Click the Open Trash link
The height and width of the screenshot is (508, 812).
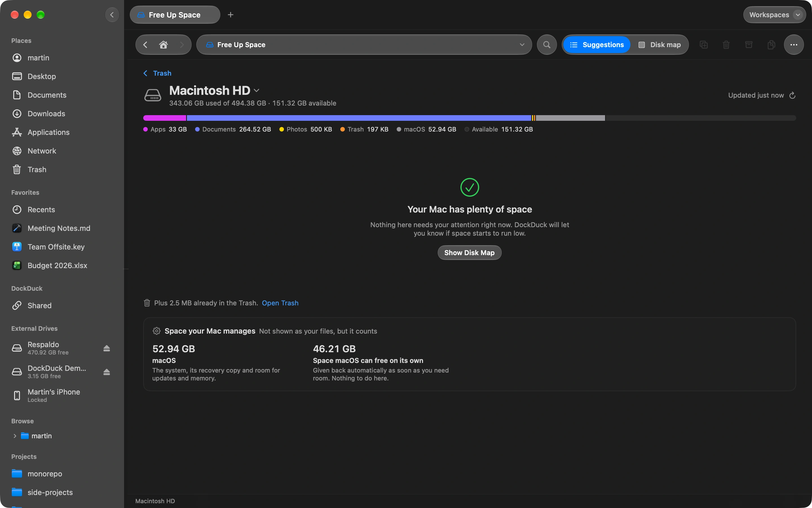280,303
